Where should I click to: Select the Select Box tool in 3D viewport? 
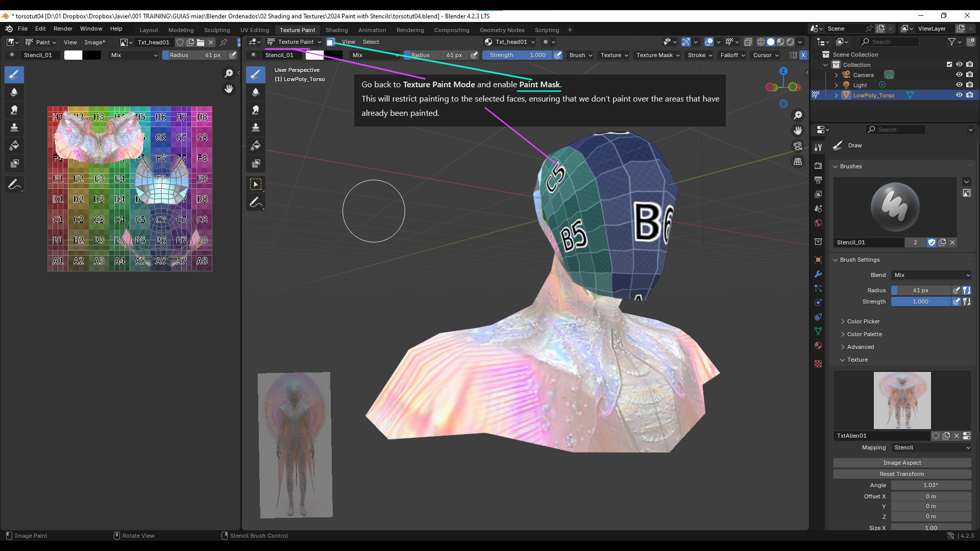tap(256, 184)
